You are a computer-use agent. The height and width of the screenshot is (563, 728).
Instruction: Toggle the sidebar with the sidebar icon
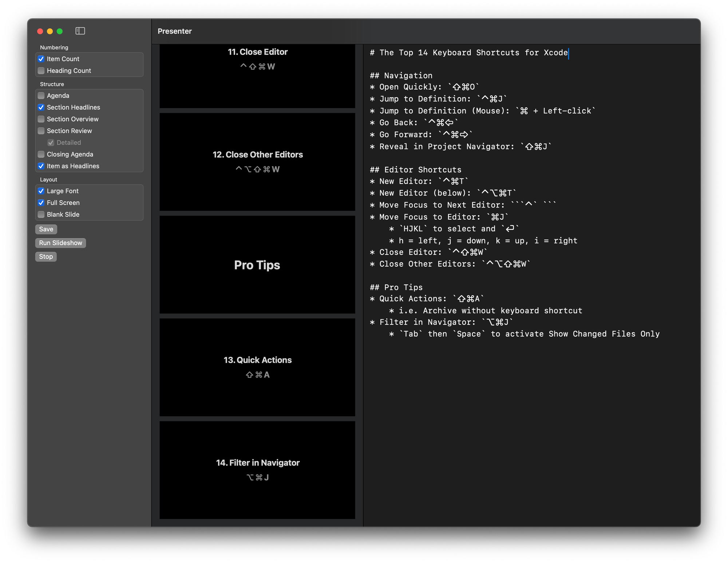coord(80,31)
